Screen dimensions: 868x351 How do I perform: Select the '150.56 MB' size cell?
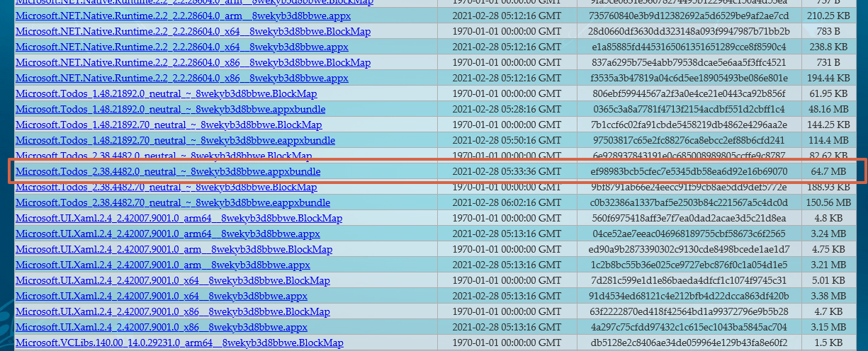[828, 202]
